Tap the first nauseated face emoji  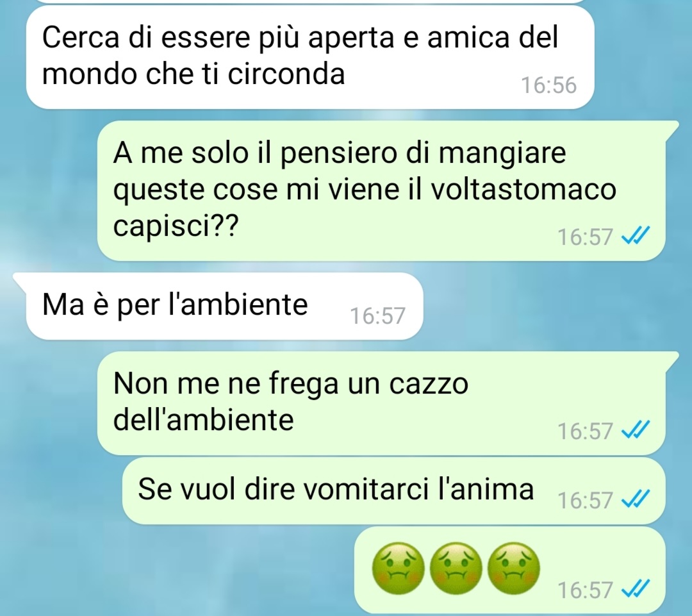coord(398,569)
